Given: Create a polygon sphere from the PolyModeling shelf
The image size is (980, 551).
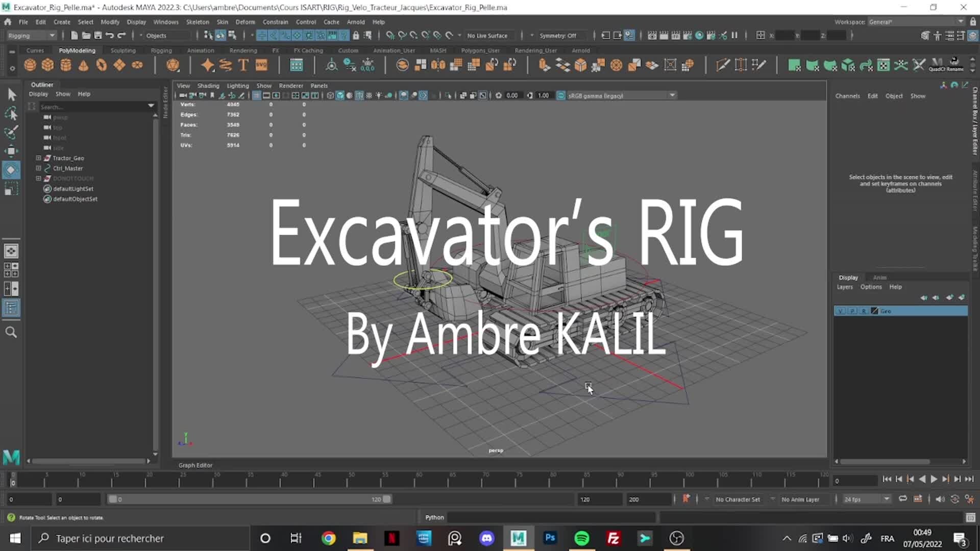Looking at the screenshot, I should (30, 65).
